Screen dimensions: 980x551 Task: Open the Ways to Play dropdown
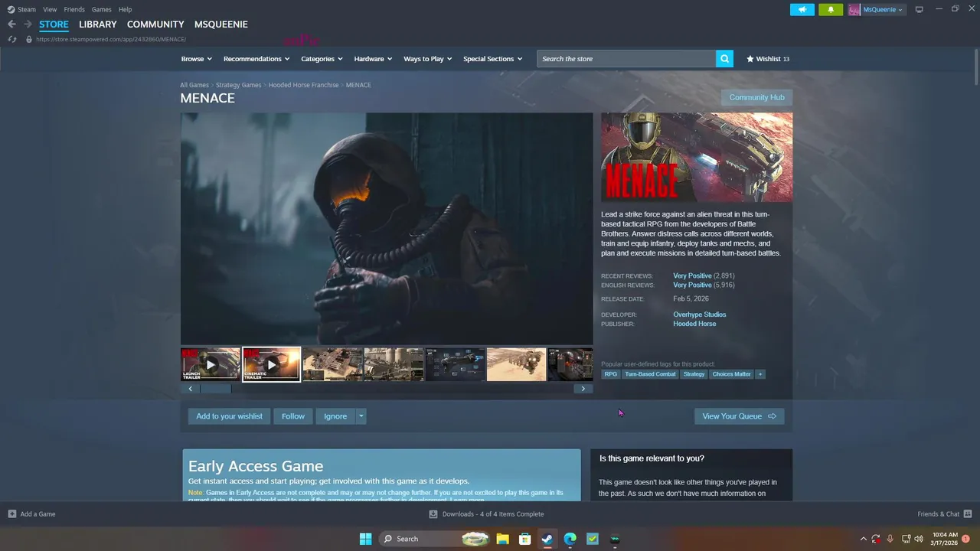[x=428, y=59]
